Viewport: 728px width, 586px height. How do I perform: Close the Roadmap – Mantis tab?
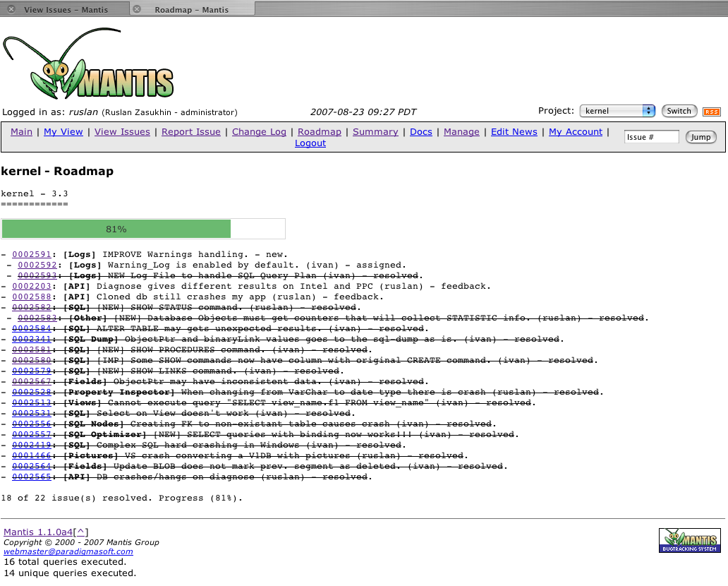click(x=137, y=9)
